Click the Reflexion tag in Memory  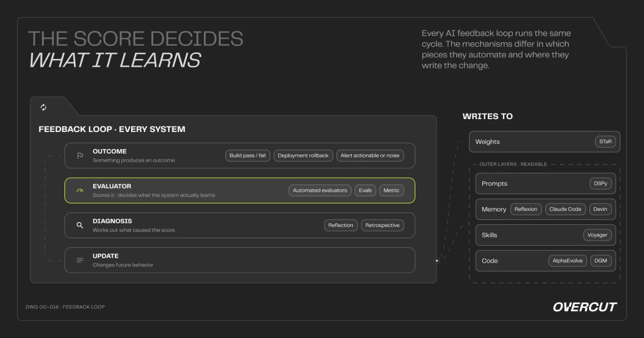(526, 209)
